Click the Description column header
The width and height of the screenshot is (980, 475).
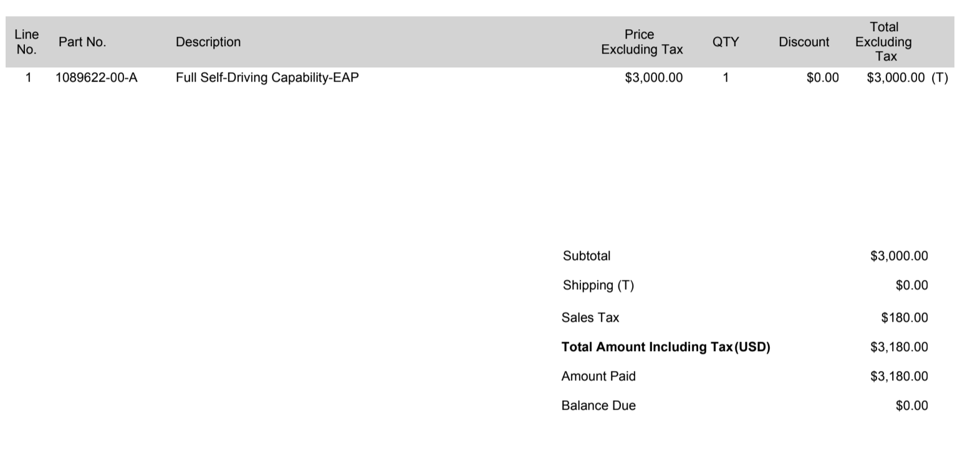[x=208, y=42]
